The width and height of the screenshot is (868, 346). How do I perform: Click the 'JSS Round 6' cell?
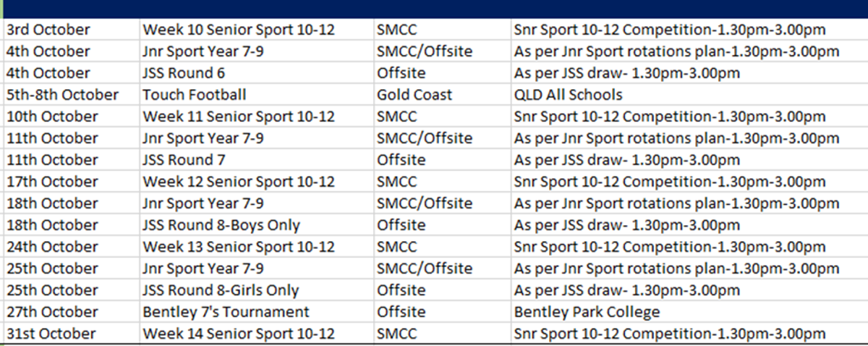point(188,73)
